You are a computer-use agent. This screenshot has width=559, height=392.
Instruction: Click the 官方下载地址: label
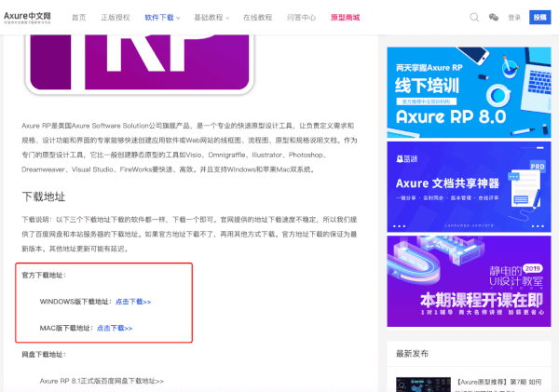44,275
